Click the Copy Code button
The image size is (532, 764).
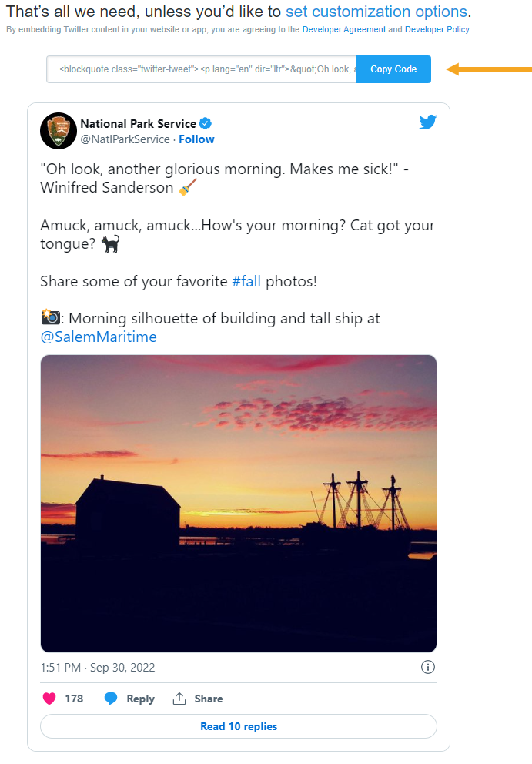coord(393,69)
